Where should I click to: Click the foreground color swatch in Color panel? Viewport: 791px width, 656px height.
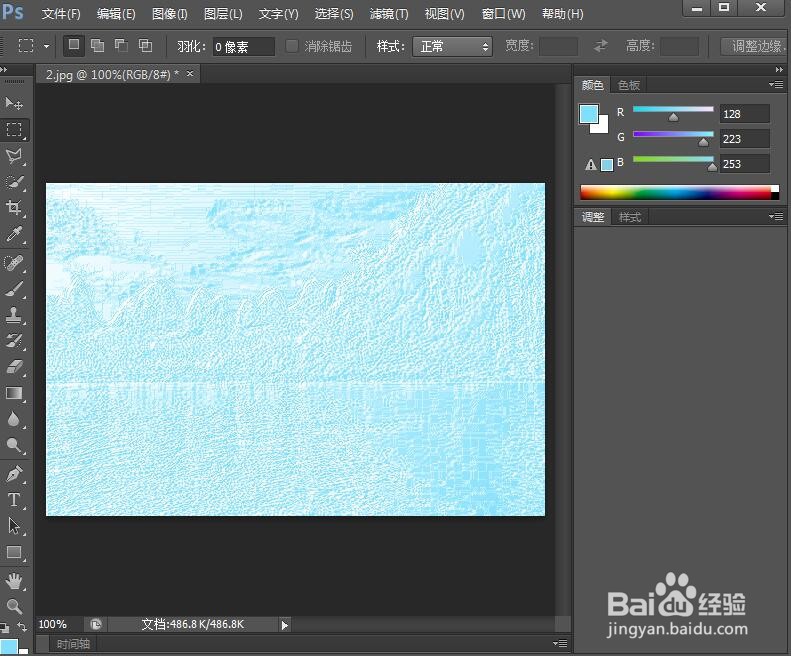588,114
